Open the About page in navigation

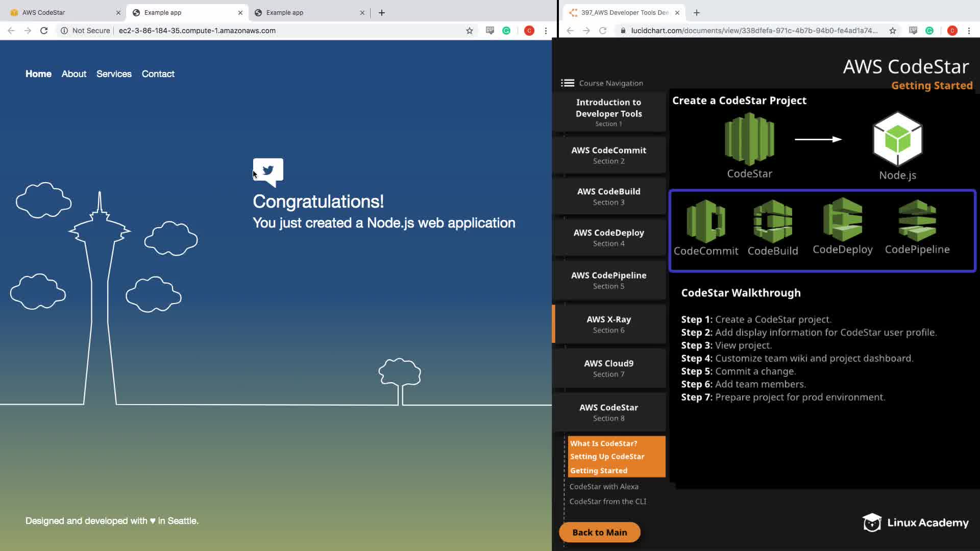click(x=74, y=74)
